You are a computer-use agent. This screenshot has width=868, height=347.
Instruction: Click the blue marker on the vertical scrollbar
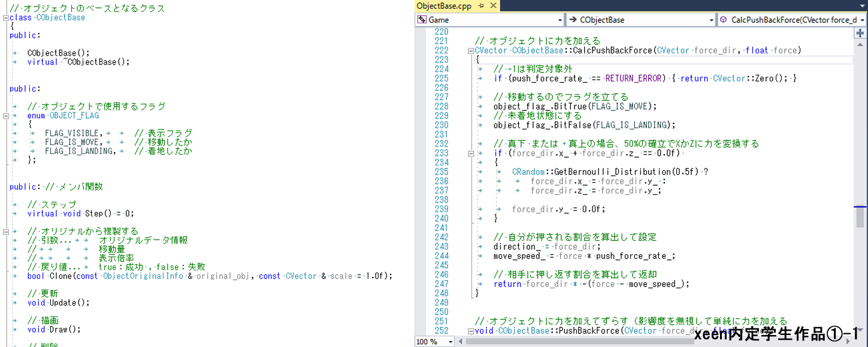[x=861, y=207]
